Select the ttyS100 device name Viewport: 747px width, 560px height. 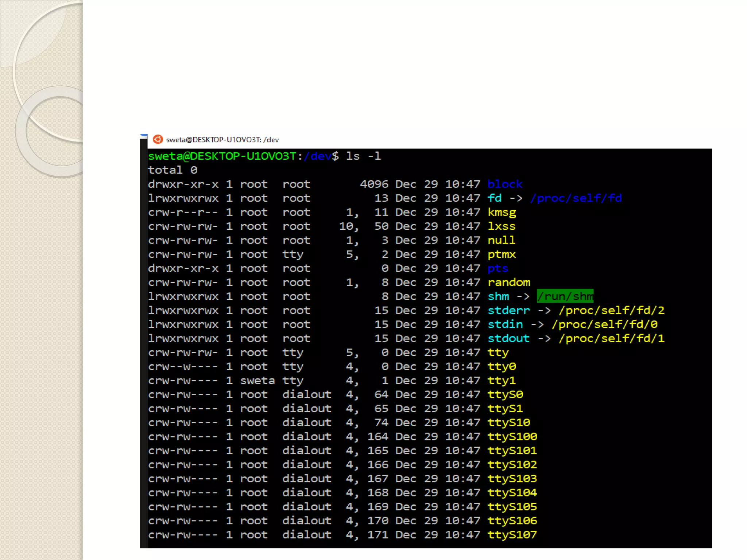click(512, 437)
